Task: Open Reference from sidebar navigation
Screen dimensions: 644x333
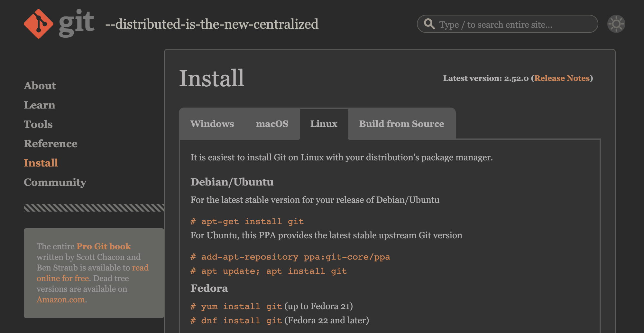Action: tap(51, 144)
